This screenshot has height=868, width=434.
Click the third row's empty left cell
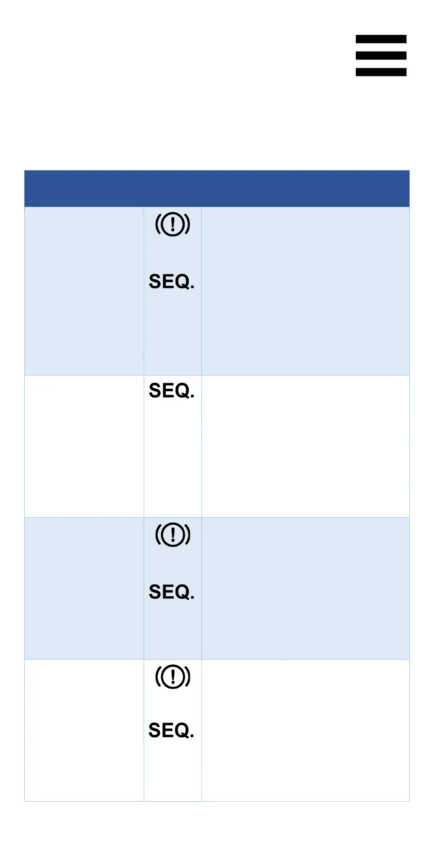coord(84,588)
